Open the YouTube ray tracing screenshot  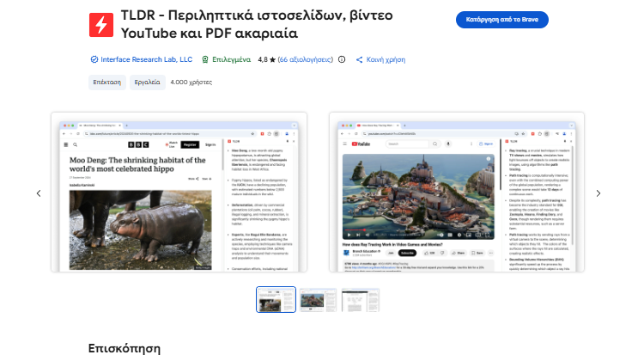(456, 193)
